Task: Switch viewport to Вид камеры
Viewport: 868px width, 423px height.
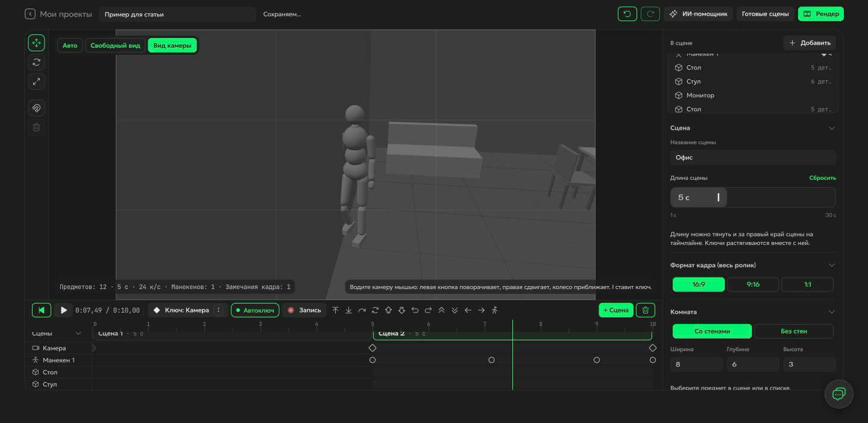Action: (x=172, y=45)
